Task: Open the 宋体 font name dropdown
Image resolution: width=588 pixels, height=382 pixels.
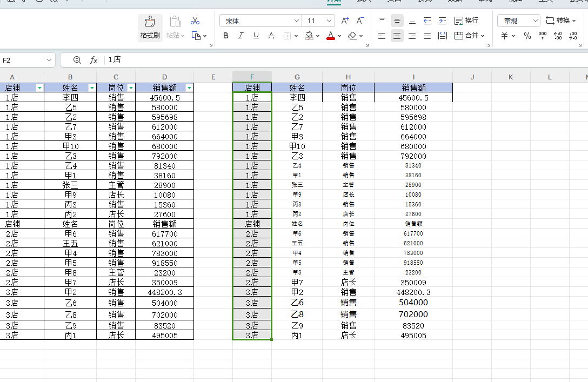Action: pyautogui.click(x=296, y=21)
